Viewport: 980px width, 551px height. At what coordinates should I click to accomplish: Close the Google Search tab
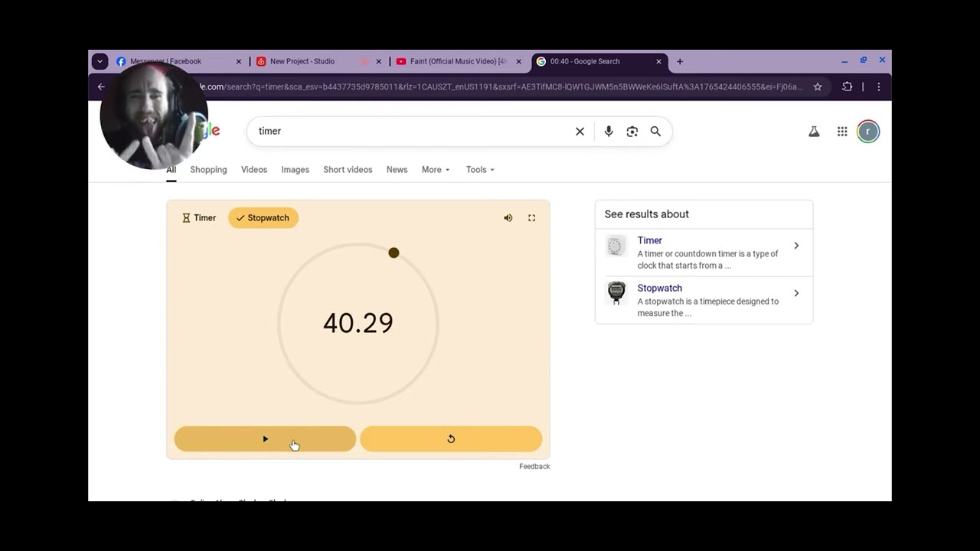coord(658,61)
